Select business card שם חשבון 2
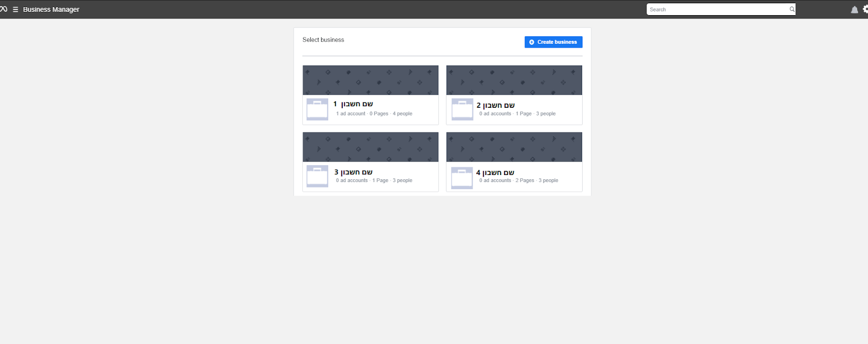 point(514,95)
